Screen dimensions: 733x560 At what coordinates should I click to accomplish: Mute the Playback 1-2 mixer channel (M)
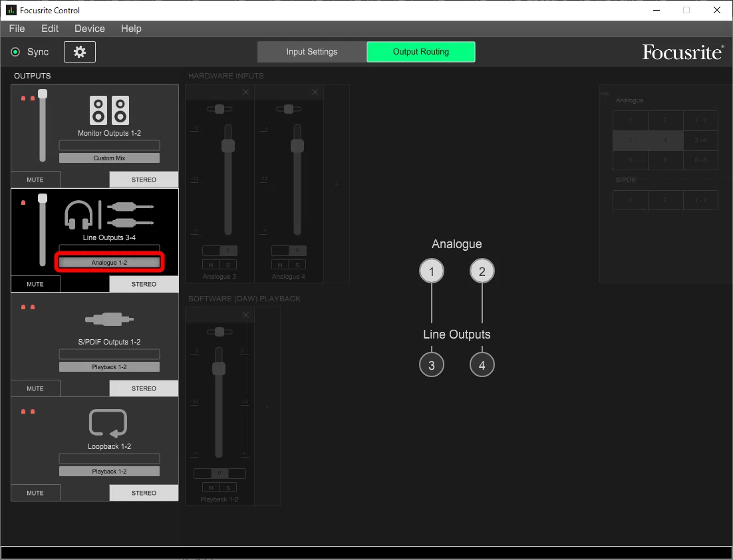coord(211,488)
